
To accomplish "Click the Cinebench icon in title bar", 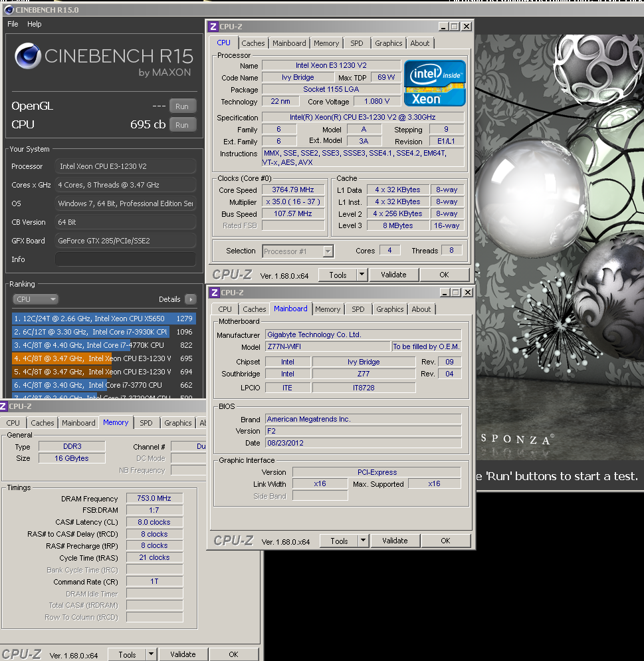I will (9, 10).
